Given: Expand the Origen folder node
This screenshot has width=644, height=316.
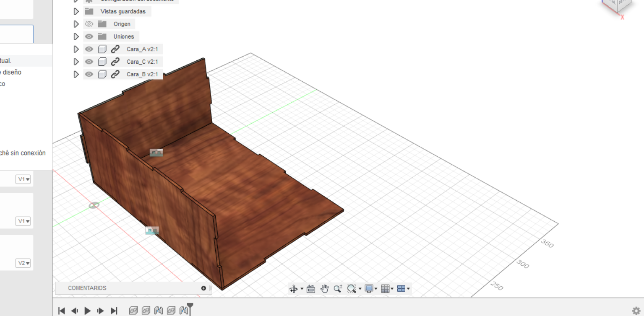Looking at the screenshot, I should coord(76,24).
